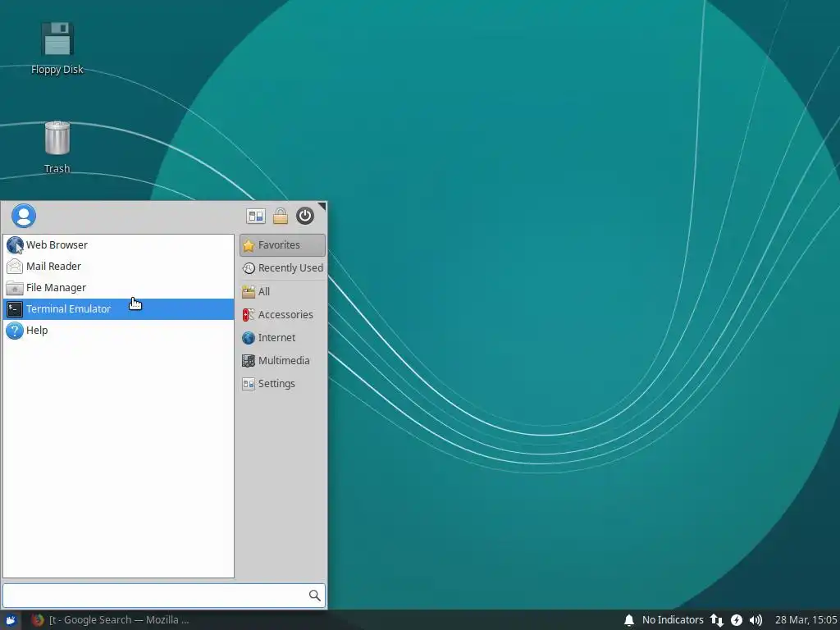Click the Lock Screen padlock icon

pyautogui.click(x=281, y=216)
